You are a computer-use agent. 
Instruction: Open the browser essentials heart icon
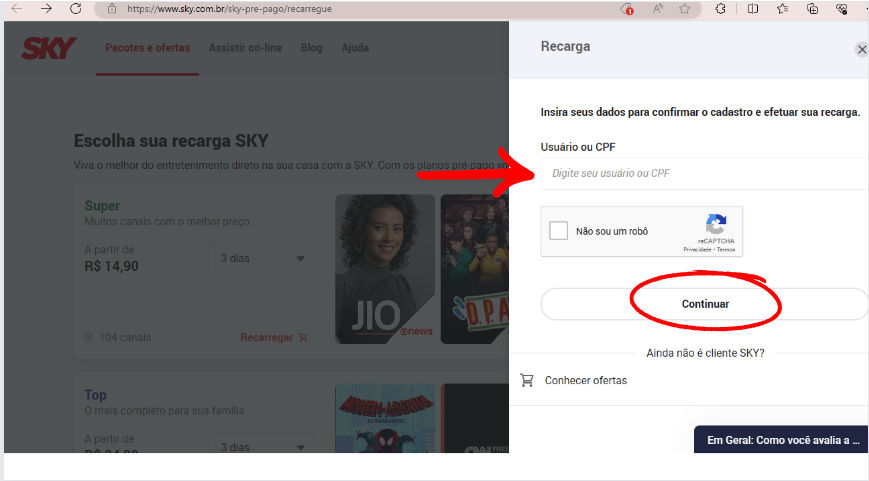[x=842, y=8]
